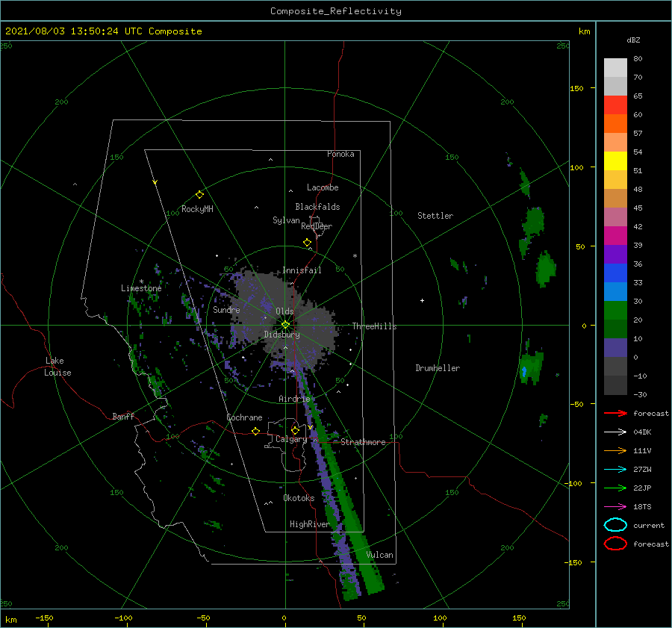Click the blue echo core east of Drumheller
The image size is (672, 628).
click(x=523, y=371)
